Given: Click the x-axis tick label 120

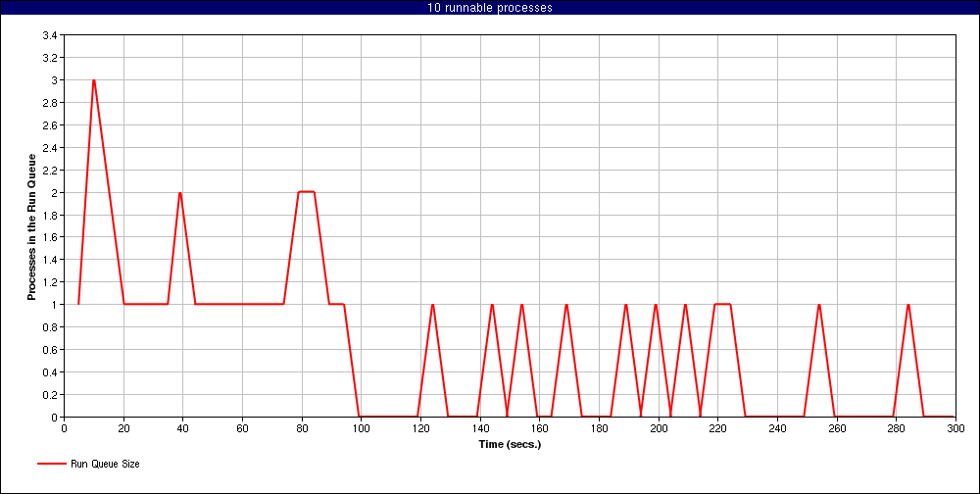Looking at the screenshot, I should pos(420,428).
